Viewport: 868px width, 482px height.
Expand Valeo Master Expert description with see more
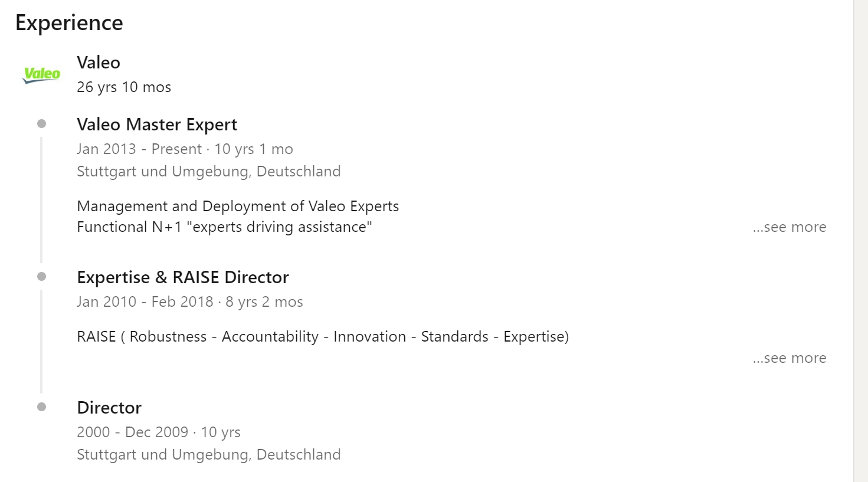[790, 227]
